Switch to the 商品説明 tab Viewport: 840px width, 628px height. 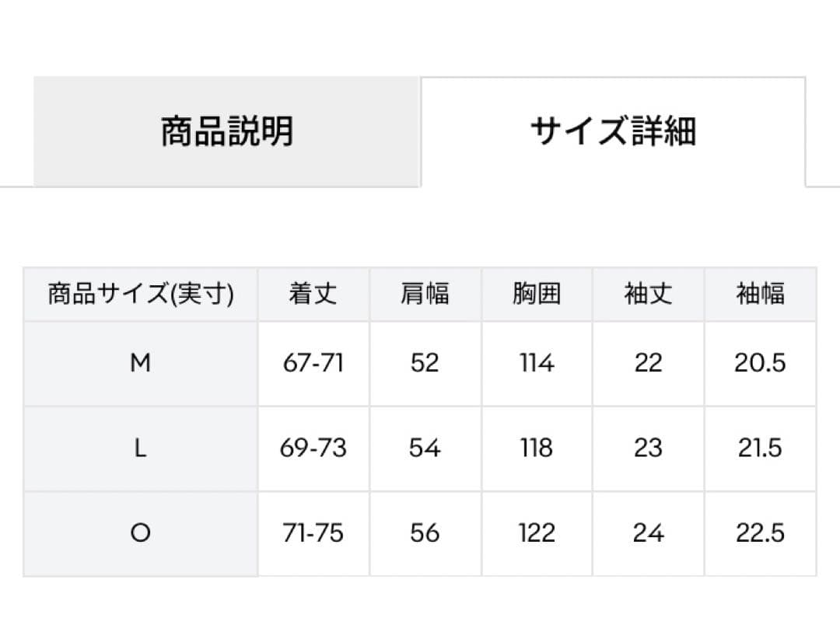tap(227, 131)
